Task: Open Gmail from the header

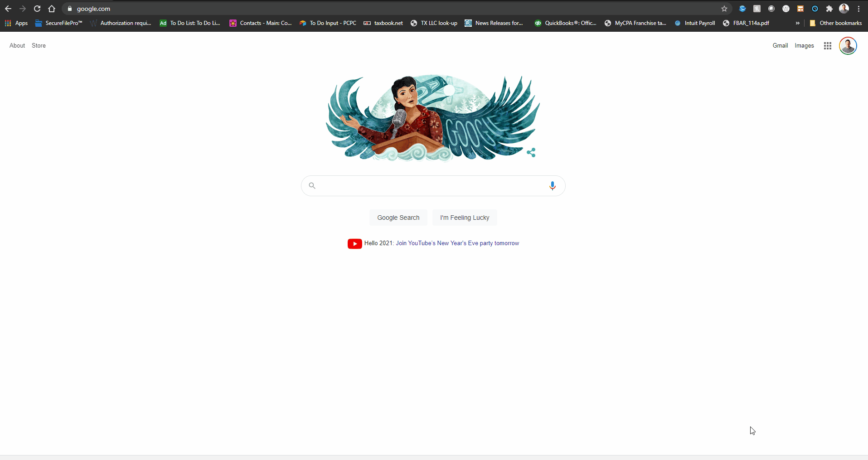Action: pyautogui.click(x=780, y=45)
